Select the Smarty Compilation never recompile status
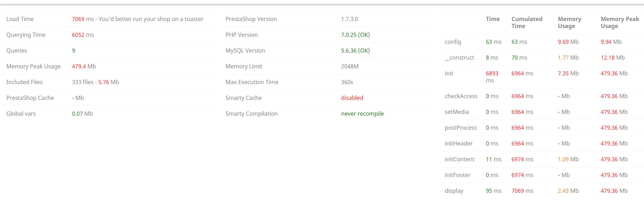This screenshot has height=204, width=644. click(x=363, y=114)
